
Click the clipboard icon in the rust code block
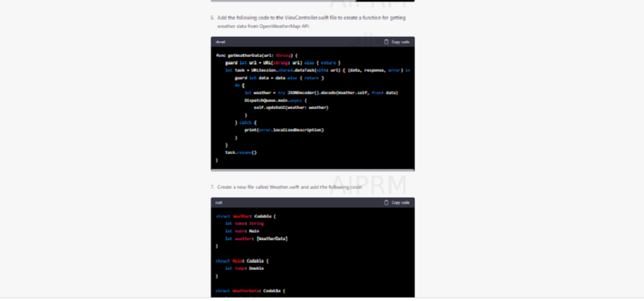coord(386,203)
